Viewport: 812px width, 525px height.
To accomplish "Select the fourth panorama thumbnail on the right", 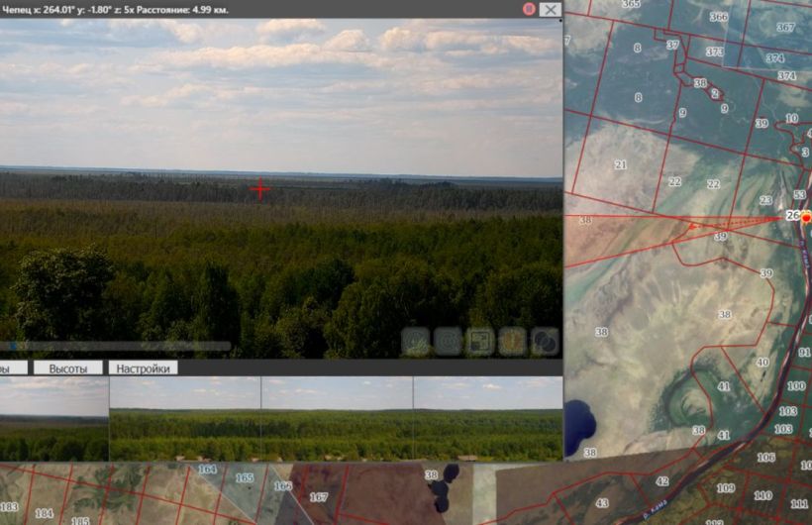I will pos(488,419).
